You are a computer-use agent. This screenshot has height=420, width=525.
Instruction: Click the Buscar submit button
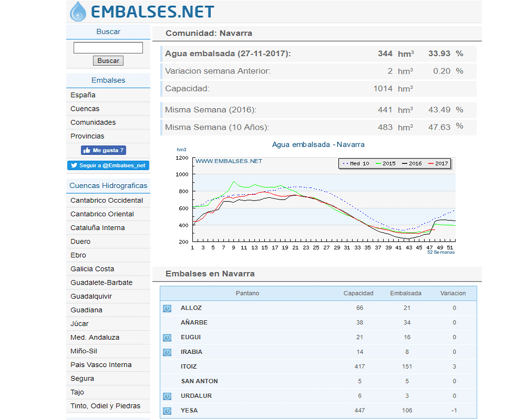(108, 61)
